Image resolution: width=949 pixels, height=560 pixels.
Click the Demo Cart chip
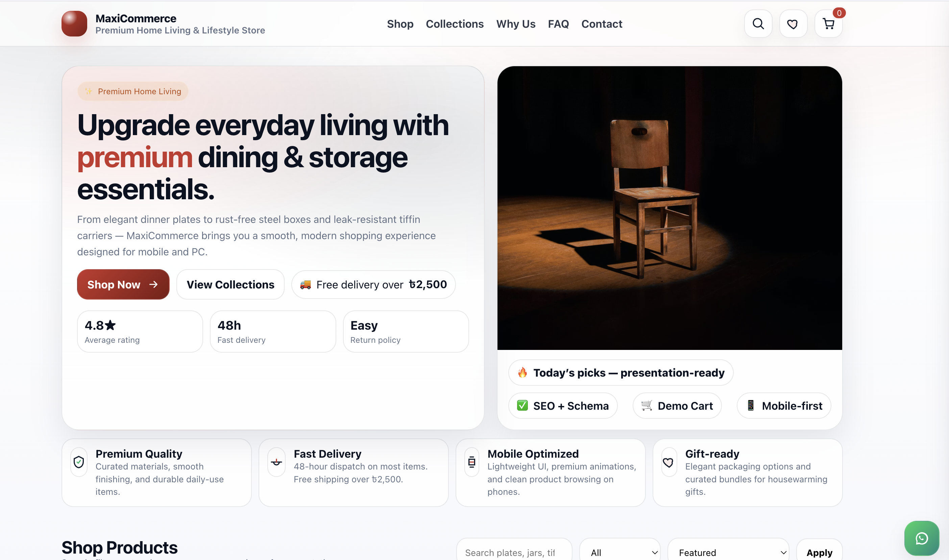click(x=677, y=405)
